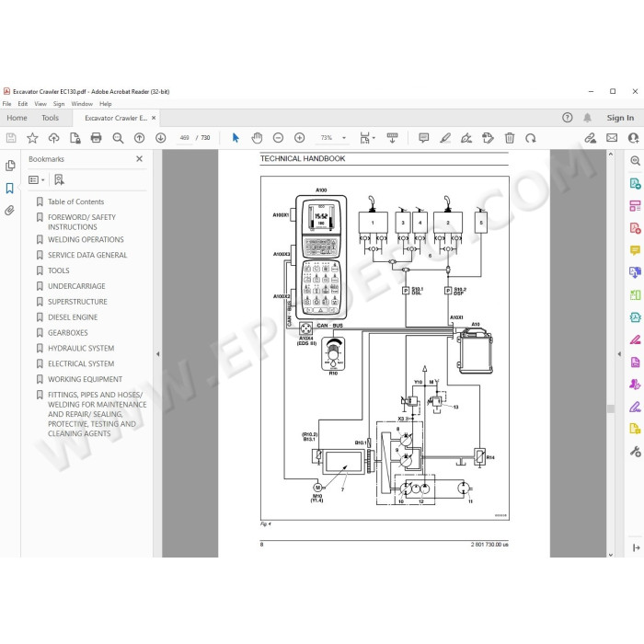Click the share with others person icon

[x=633, y=138]
